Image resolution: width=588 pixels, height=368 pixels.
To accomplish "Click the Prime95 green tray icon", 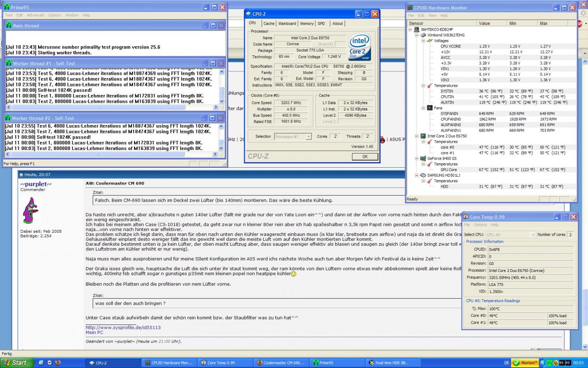I will coord(550,363).
